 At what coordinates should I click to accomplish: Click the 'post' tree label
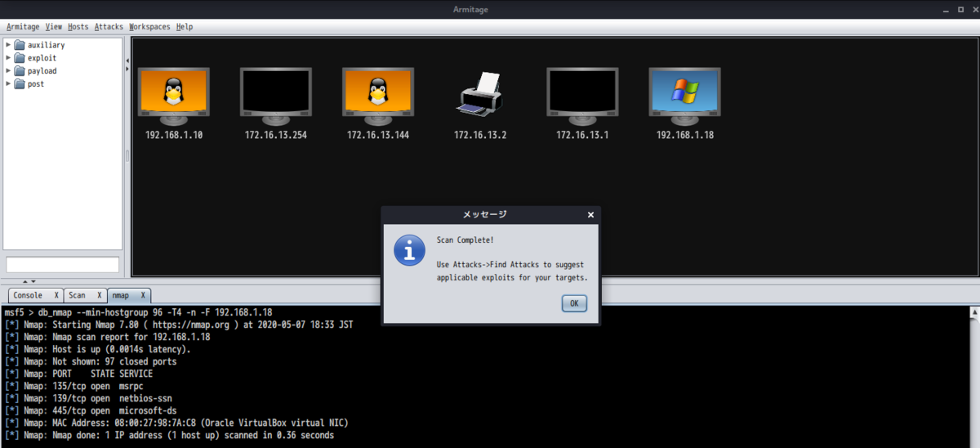(x=36, y=84)
